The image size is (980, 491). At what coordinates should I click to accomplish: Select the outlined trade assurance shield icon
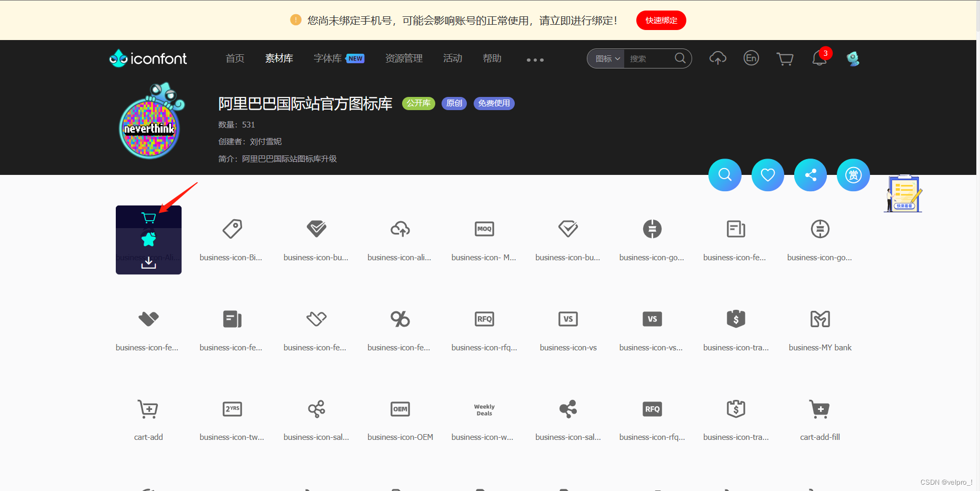pos(736,409)
